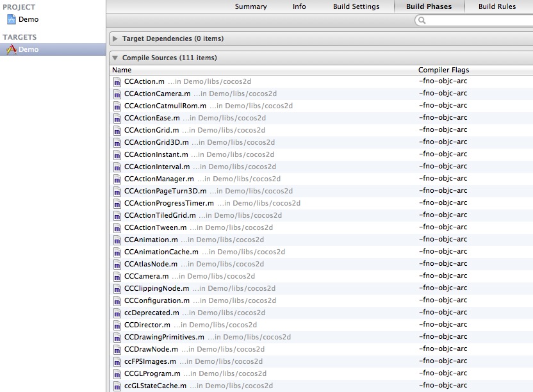Click the magnifier icon in search field
533x392 pixels.
pyautogui.click(x=422, y=20)
